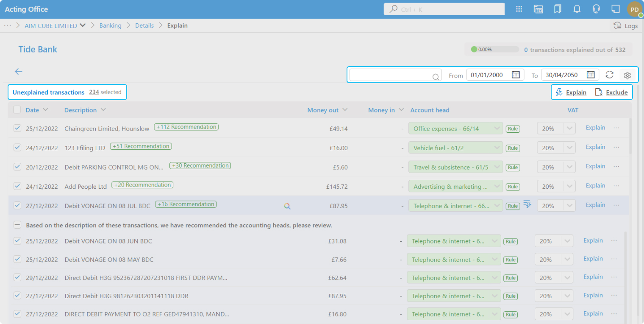Open the +112 Recommendation badge

pos(186,127)
